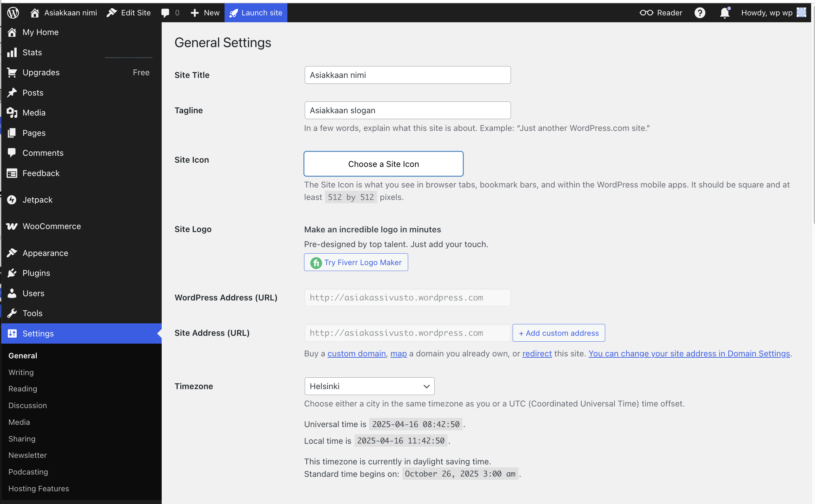Click the Plugins plug icon
815x504 pixels.
click(12, 273)
